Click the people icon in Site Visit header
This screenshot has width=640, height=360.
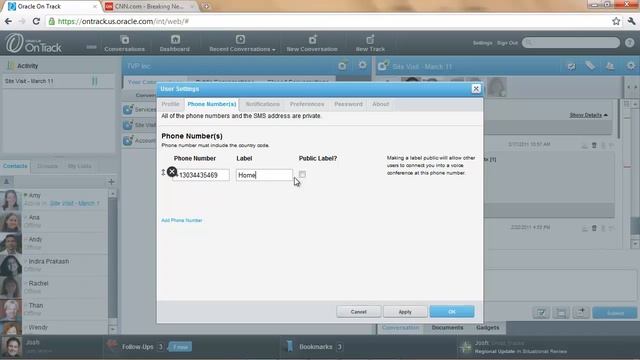click(x=610, y=66)
